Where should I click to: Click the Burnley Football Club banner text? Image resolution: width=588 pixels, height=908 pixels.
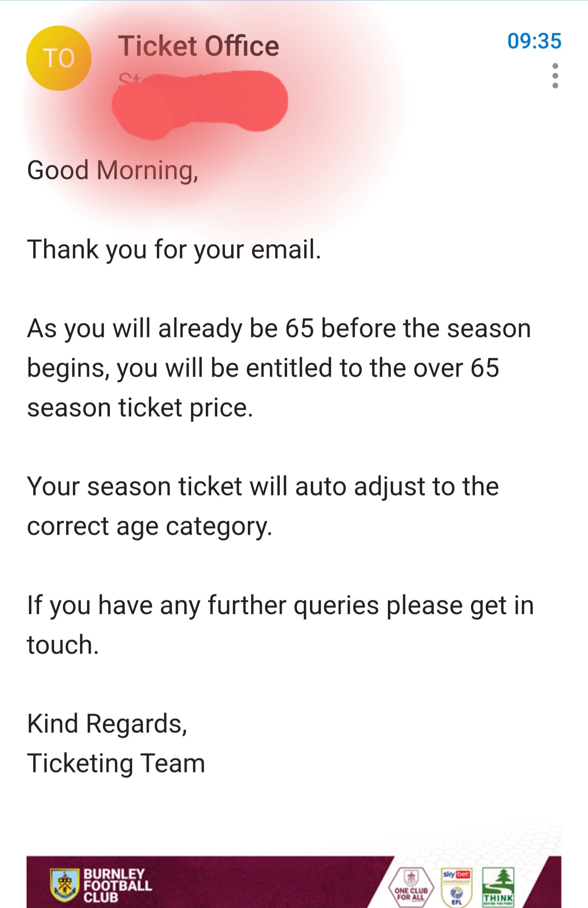(118, 886)
